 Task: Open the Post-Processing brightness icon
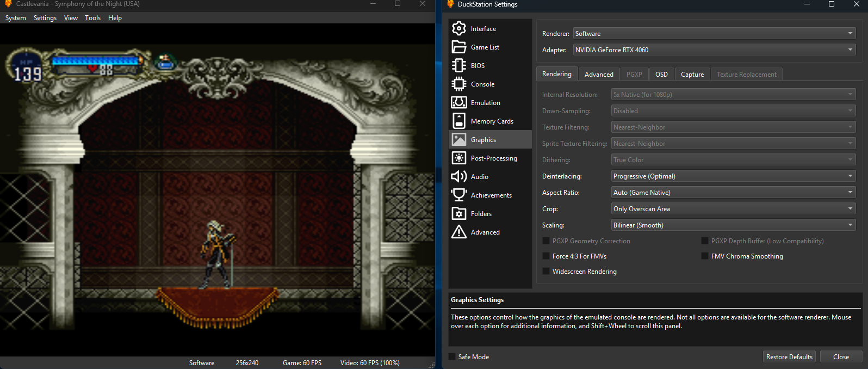[459, 158]
